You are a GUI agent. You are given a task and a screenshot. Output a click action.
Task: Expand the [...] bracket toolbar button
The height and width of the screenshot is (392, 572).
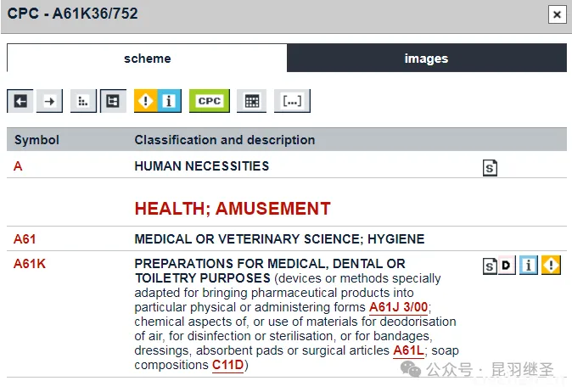[x=292, y=101]
